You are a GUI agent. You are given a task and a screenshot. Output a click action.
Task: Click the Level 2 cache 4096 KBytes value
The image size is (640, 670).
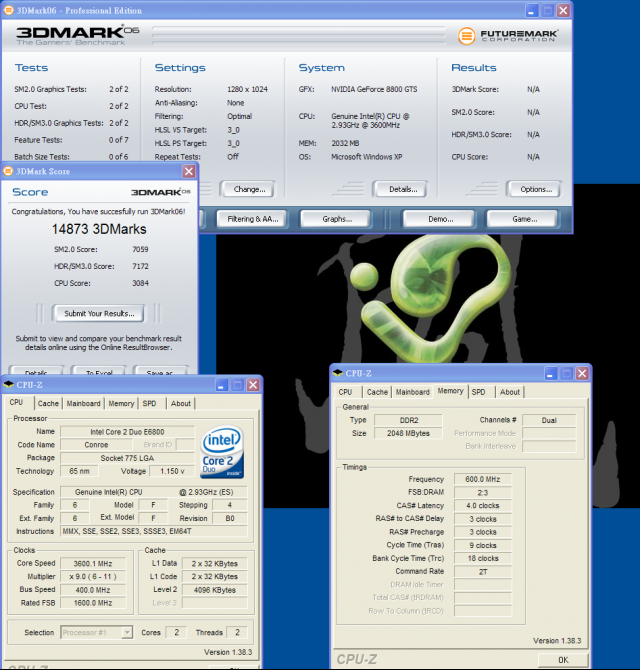pyautogui.click(x=215, y=590)
